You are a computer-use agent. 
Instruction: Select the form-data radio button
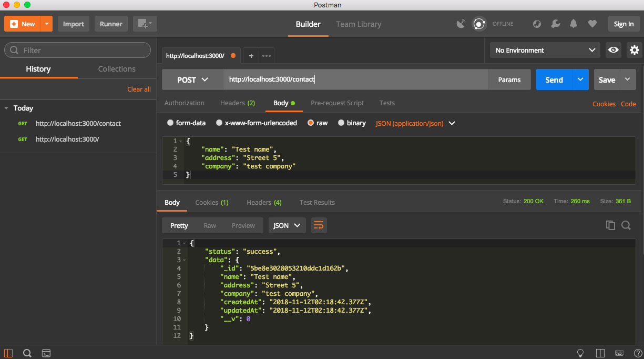click(170, 123)
